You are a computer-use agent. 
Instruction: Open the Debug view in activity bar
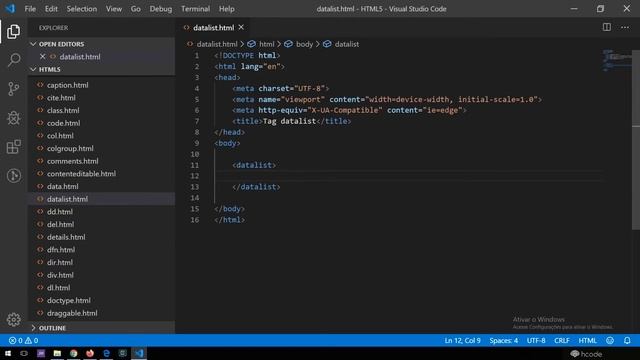click(x=13, y=118)
